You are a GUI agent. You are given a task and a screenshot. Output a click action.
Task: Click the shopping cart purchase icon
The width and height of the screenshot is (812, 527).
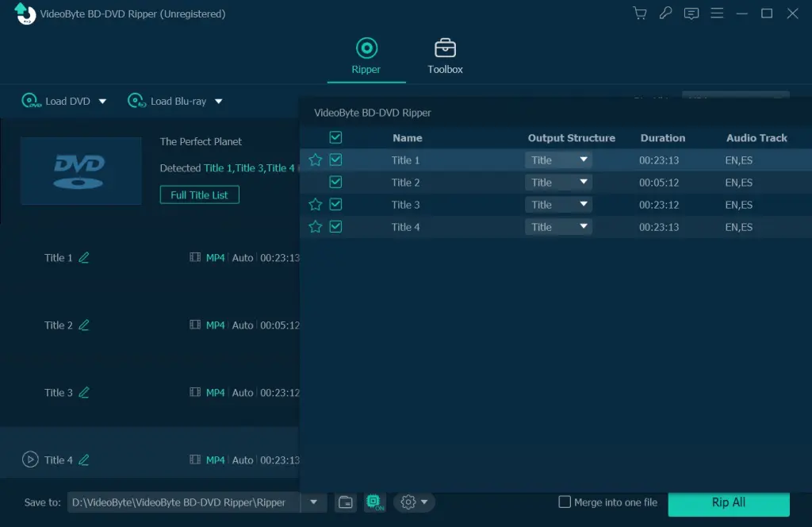(639, 13)
